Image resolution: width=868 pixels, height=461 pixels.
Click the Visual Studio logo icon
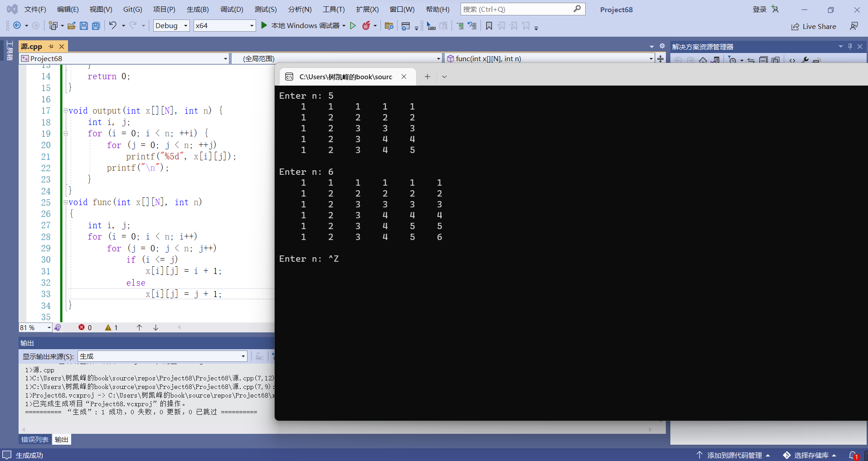(12, 9)
